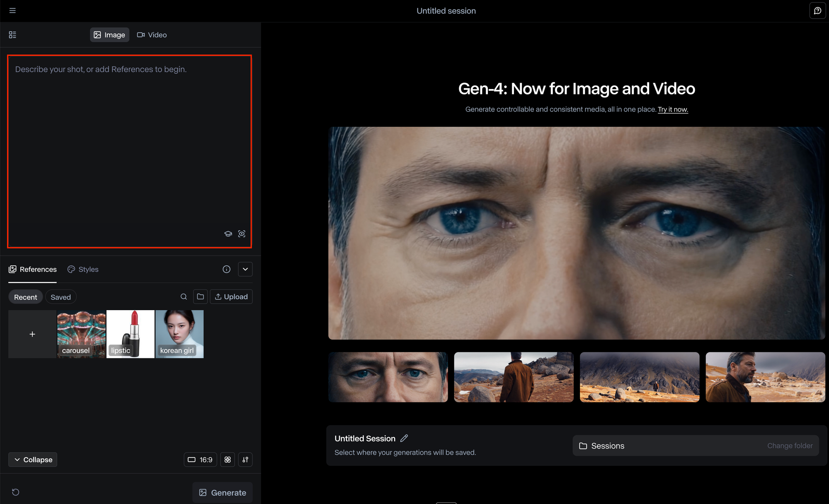Image resolution: width=829 pixels, height=504 pixels.
Task: Open the advanced settings sliders icon
Action: 245,460
